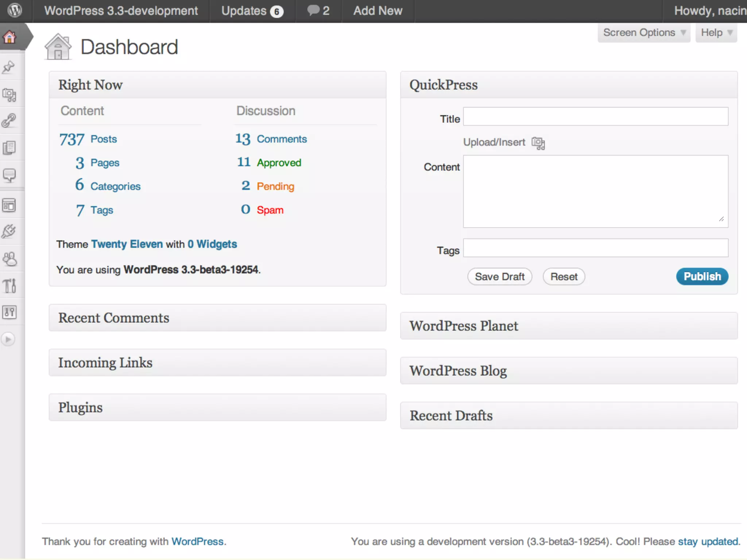
Task: Open the Pending comments link
Action: [275, 186]
